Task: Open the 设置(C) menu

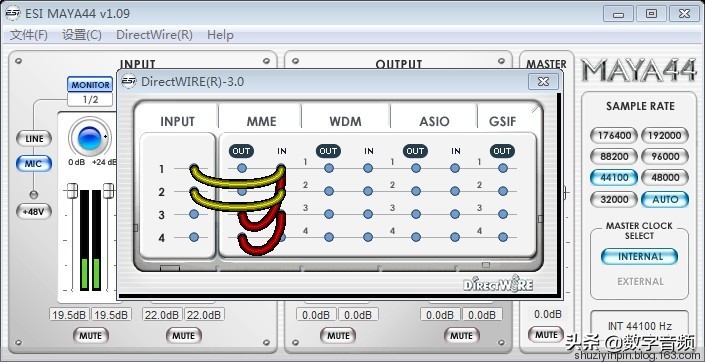Action: coord(82,35)
